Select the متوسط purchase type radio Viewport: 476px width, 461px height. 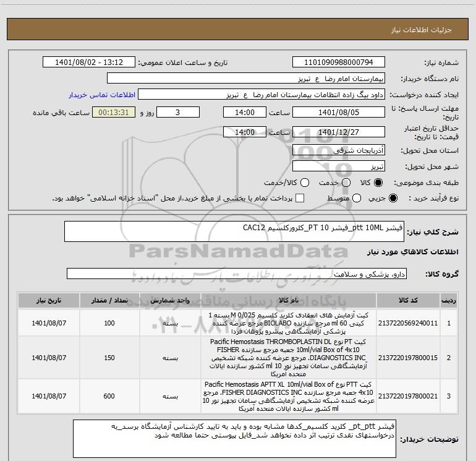(357, 198)
